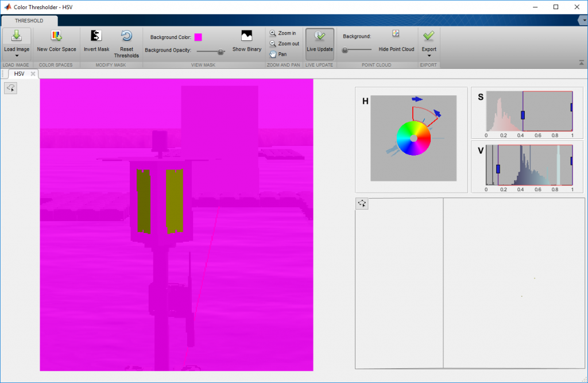Click the S histogram lower threshold handle
588x383 pixels.
coord(523,115)
